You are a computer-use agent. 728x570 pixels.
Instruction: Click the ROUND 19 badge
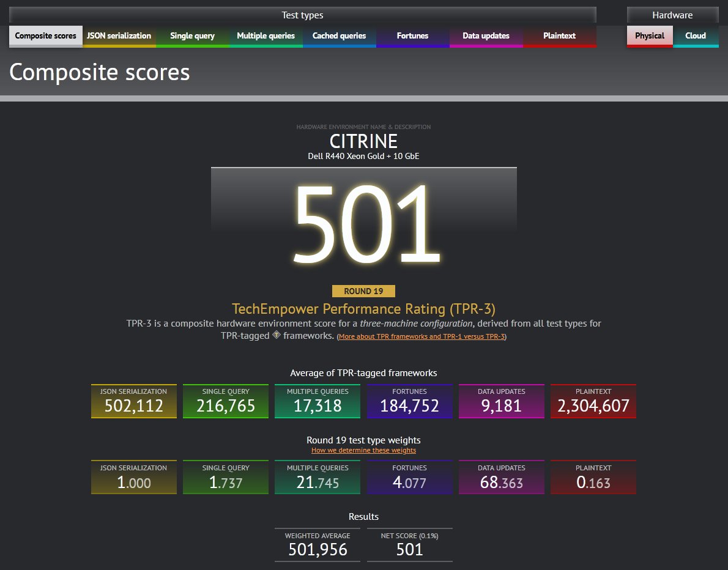pyautogui.click(x=363, y=291)
